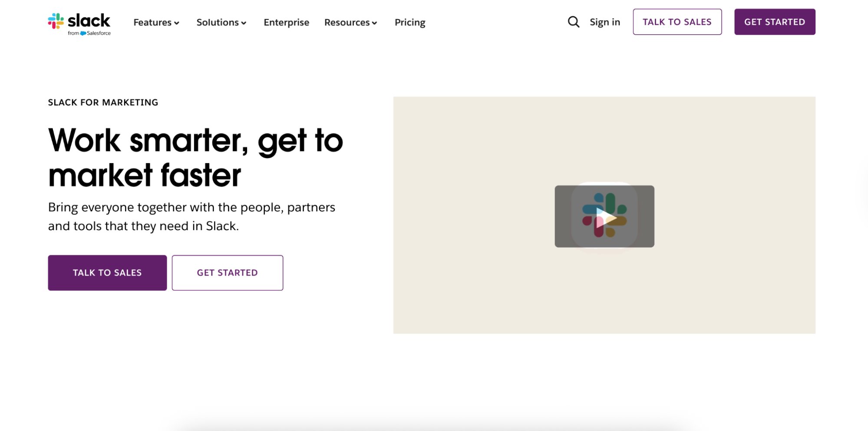Click the 'SLACK FOR MARKETING' label
This screenshot has height=431, width=868.
(x=103, y=102)
